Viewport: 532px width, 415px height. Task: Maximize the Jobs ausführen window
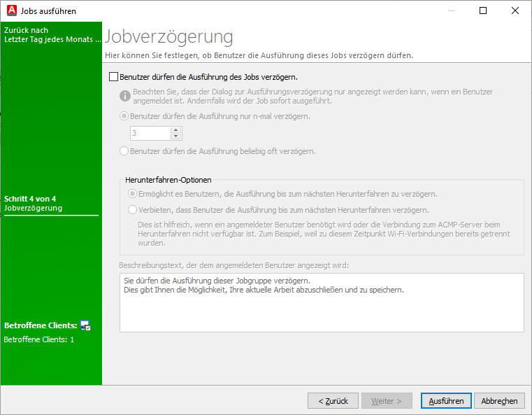pos(483,10)
